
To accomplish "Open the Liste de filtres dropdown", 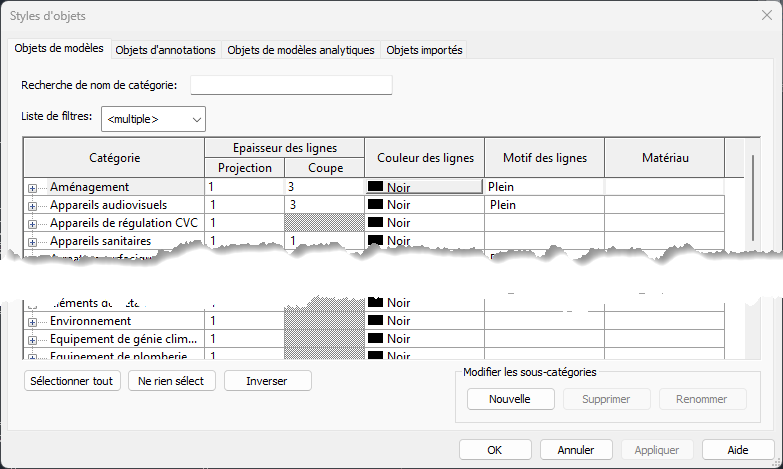I will click(x=153, y=119).
